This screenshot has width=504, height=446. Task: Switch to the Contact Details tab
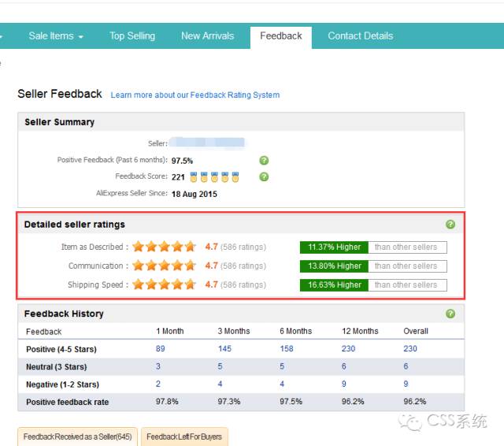[360, 36]
